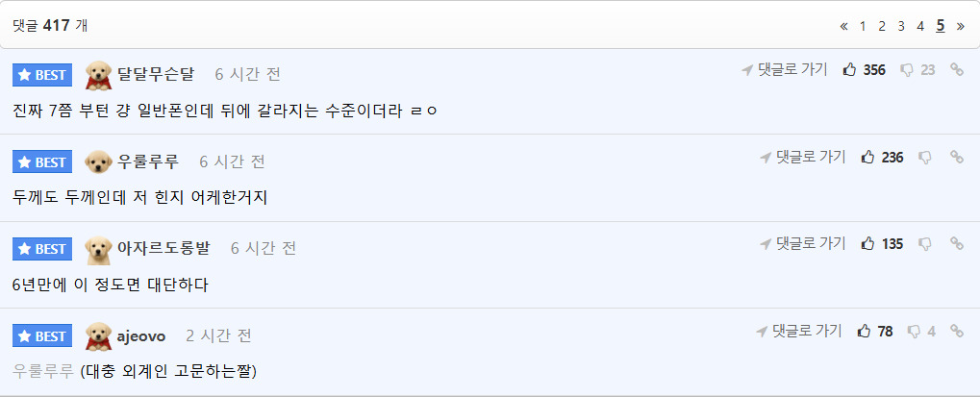Image resolution: width=980 pixels, height=397 pixels.
Task: Switch to comment page 3
Action: point(901,26)
